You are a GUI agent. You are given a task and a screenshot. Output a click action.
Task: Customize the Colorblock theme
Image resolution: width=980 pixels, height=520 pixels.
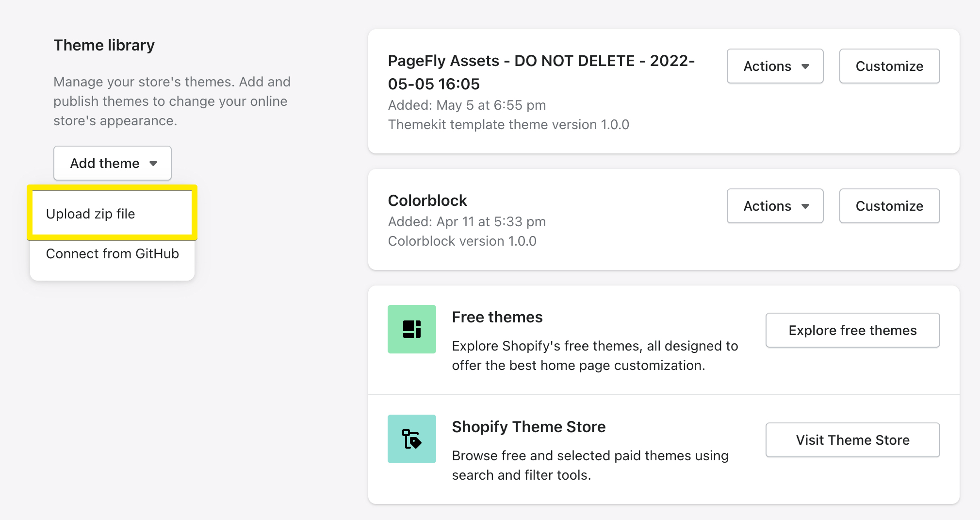[889, 206]
